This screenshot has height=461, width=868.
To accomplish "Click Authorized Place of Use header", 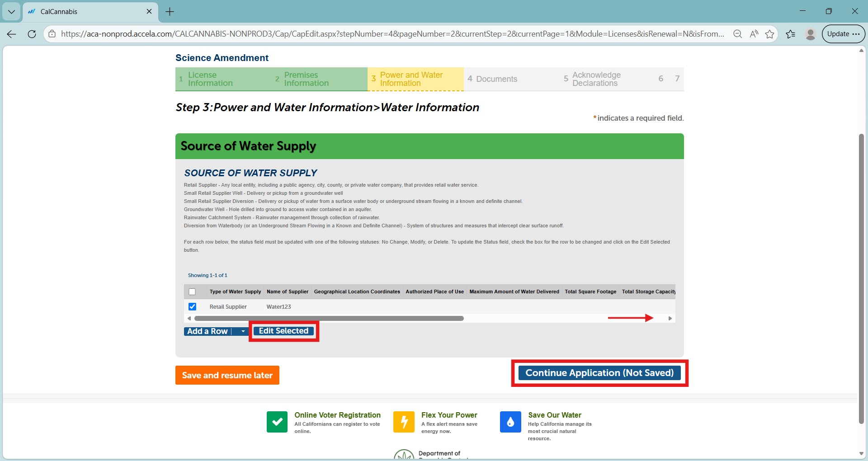I will tap(435, 292).
